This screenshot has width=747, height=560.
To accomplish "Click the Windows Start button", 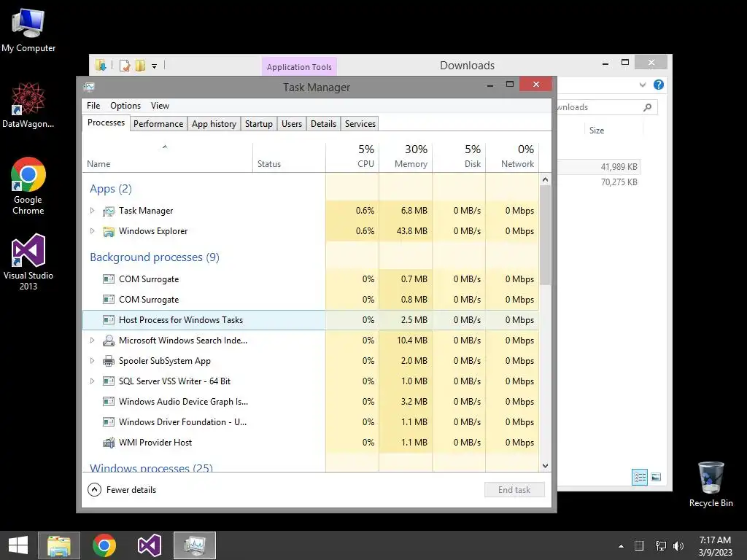I will tap(18, 545).
